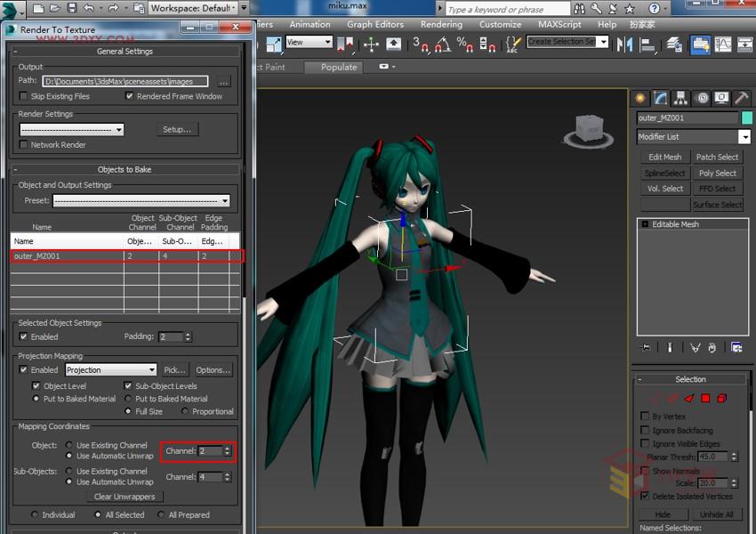Select Polygon sub-object level icon
Image resolution: width=756 pixels, height=534 pixels.
tap(705, 398)
